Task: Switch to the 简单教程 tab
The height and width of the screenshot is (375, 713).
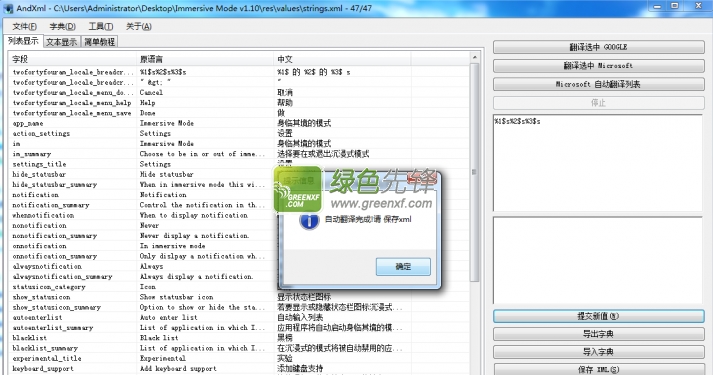Action: tap(100, 42)
